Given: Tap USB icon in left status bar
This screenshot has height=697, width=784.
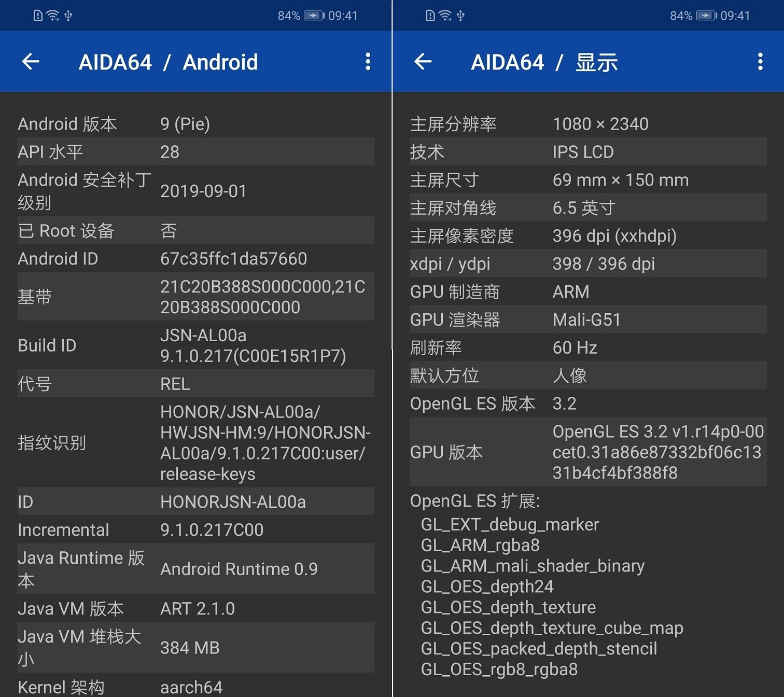Looking at the screenshot, I should (x=68, y=16).
